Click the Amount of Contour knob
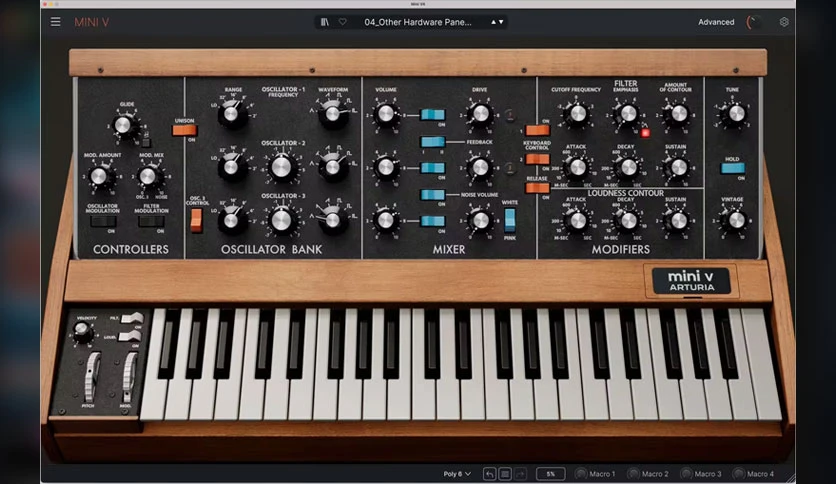Viewport: 836px width, 484px height. click(678, 114)
